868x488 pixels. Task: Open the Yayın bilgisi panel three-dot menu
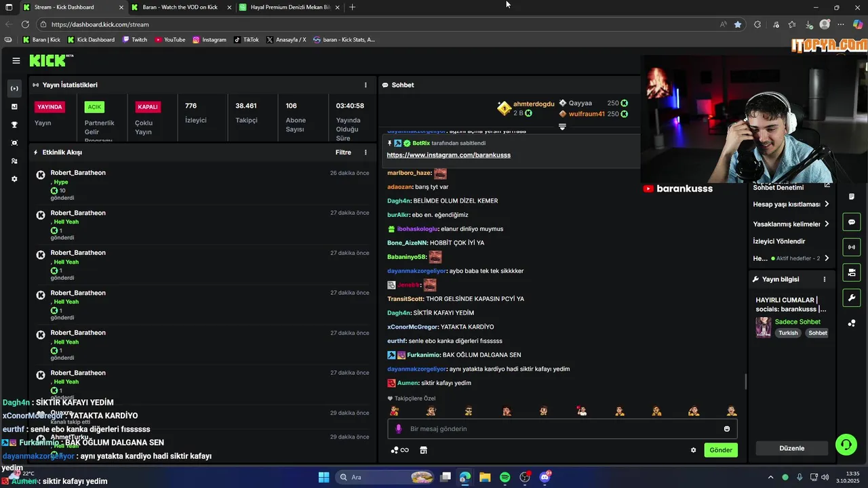tap(825, 279)
